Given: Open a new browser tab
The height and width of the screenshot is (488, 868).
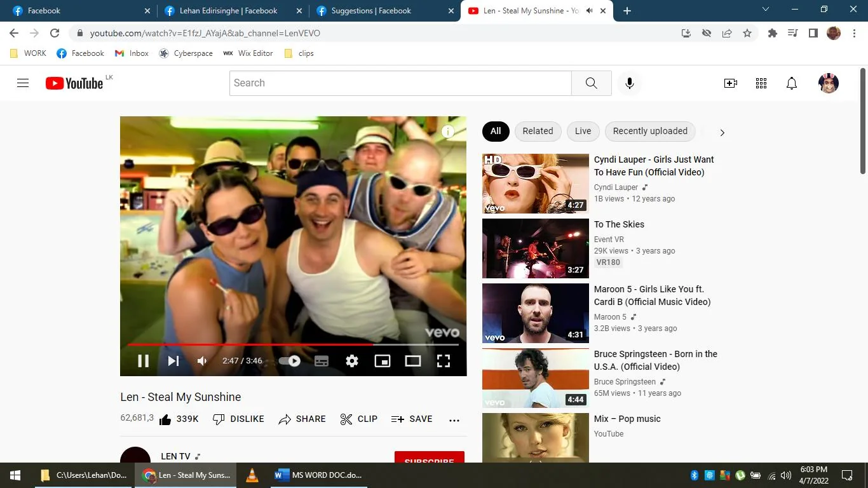Looking at the screenshot, I should click(x=627, y=11).
